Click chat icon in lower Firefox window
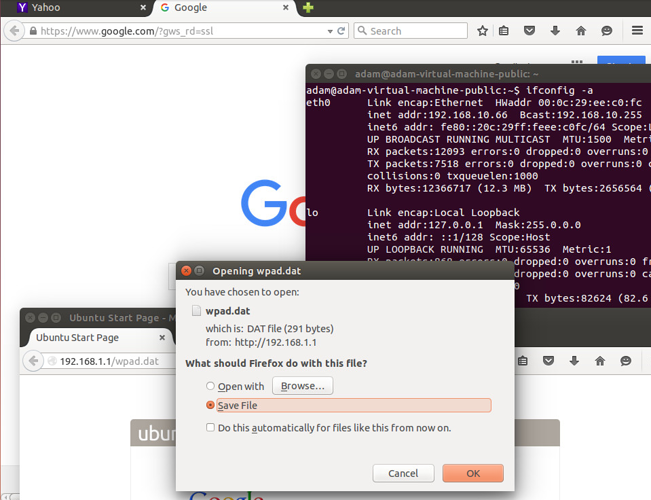Screen dimensions: 651x500 point(626,361)
